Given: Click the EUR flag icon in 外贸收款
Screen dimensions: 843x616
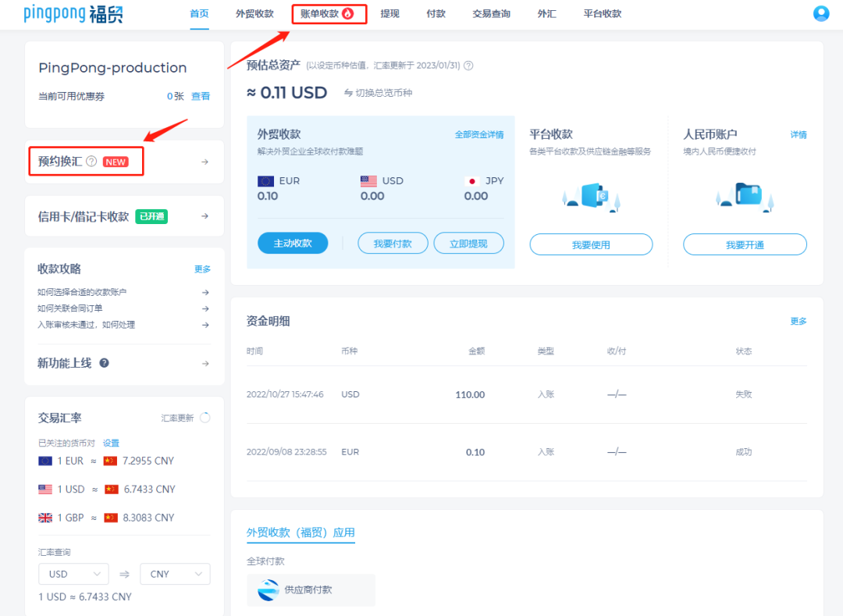Looking at the screenshot, I should 265,180.
